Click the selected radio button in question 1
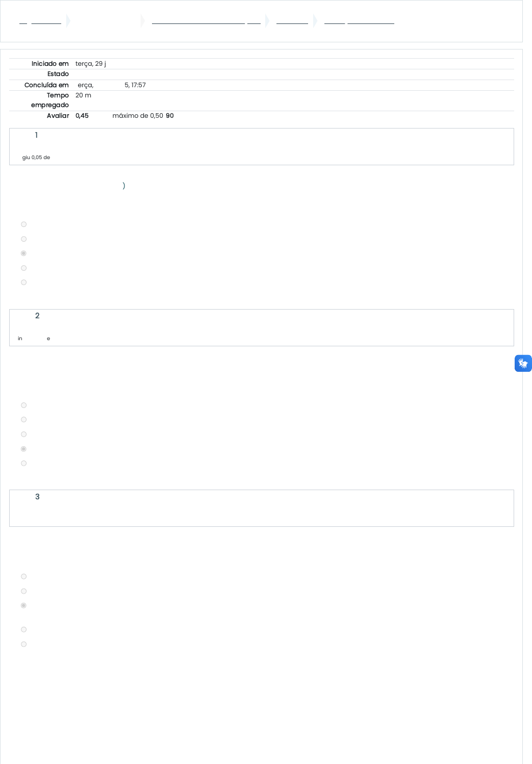 pyautogui.click(x=23, y=253)
